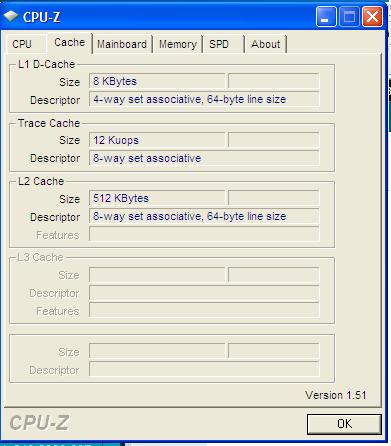The height and width of the screenshot is (446, 391).
Task: Click the disabled maximize button
Action: click(x=349, y=17)
